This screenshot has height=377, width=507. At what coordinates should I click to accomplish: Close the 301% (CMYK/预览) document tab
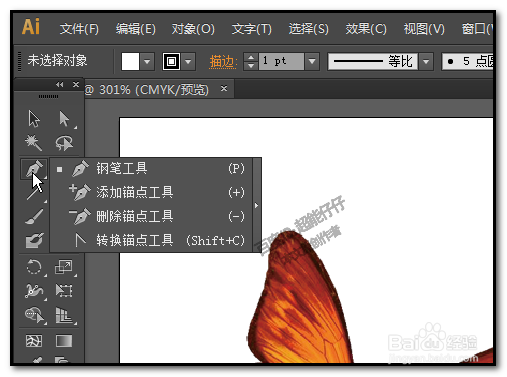point(224,89)
